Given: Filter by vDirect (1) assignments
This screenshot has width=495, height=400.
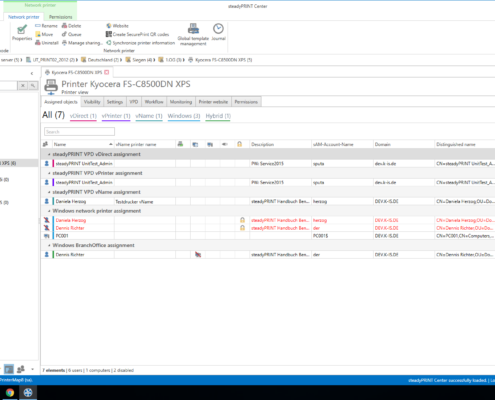Looking at the screenshot, I should (x=83, y=116).
